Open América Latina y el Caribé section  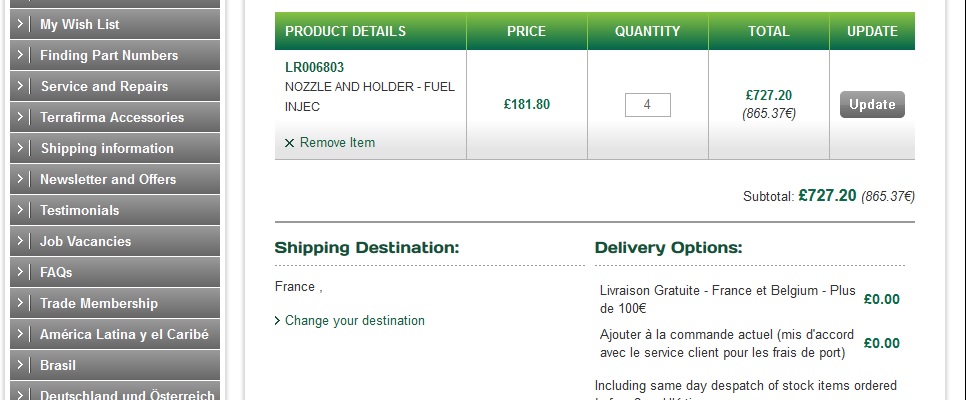123,334
